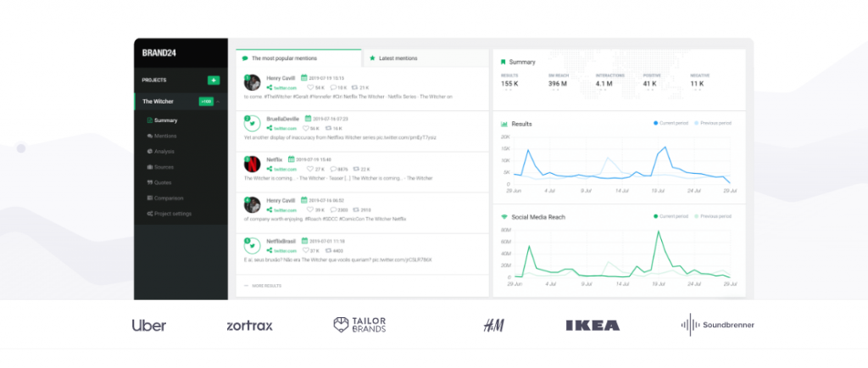Click Henry Cavill avatar on 2019-07-19 mention
The width and height of the screenshot is (868, 368).
[253, 82]
